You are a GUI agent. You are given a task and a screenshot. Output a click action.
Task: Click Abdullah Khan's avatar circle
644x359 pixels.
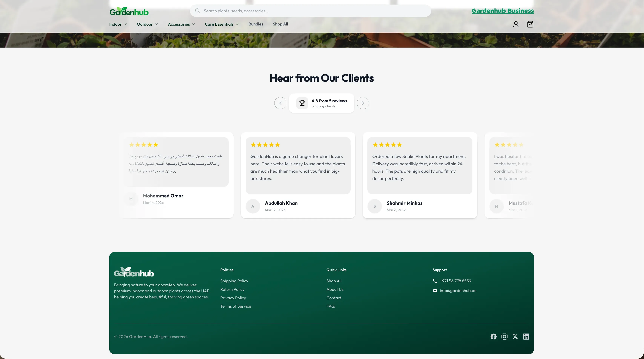(253, 206)
